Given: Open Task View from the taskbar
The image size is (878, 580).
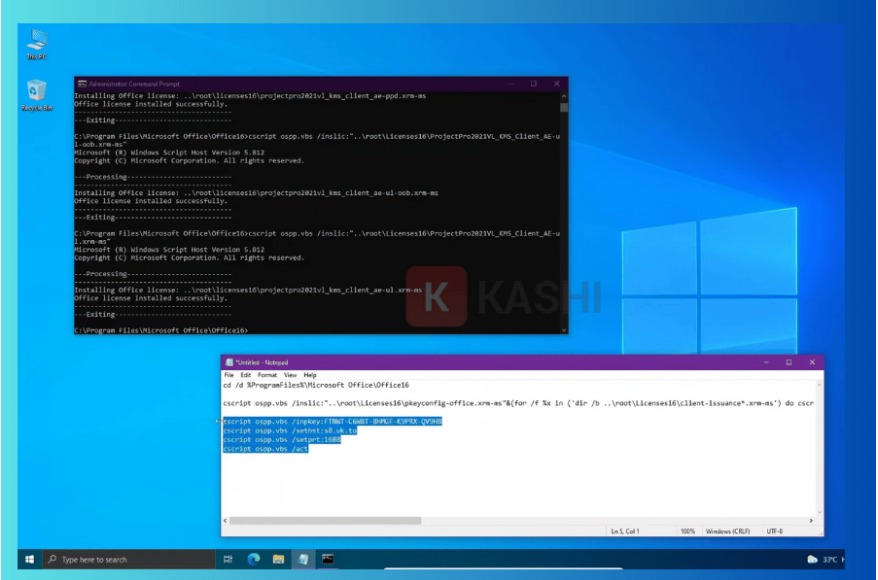Looking at the screenshot, I should 229,559.
